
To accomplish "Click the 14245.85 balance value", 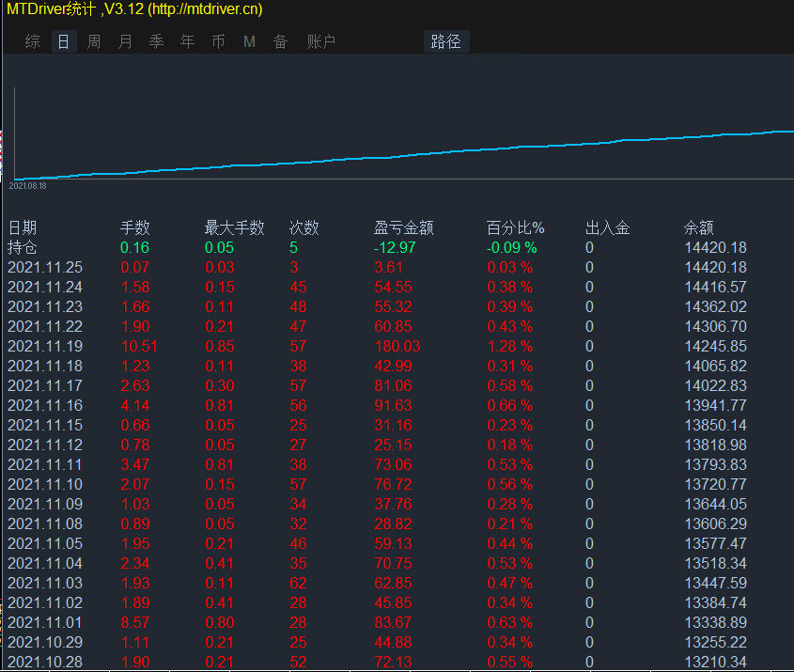I will tap(715, 347).
